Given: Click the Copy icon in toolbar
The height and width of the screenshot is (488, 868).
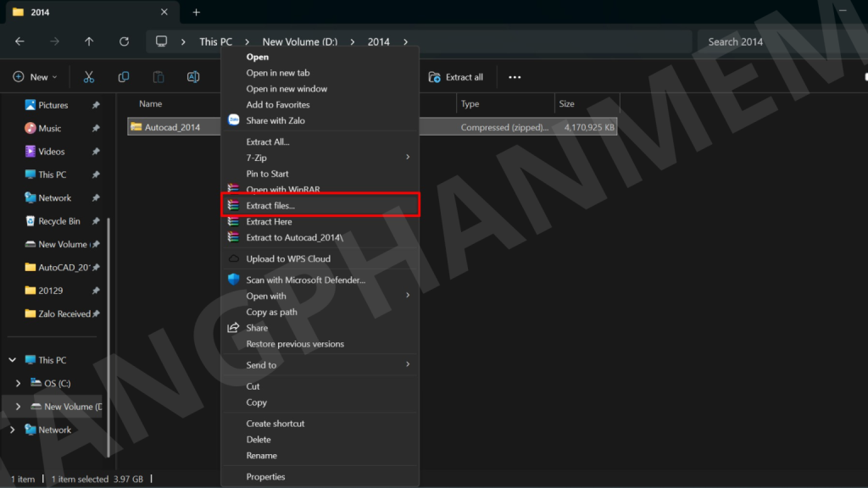Looking at the screenshot, I should click(124, 77).
